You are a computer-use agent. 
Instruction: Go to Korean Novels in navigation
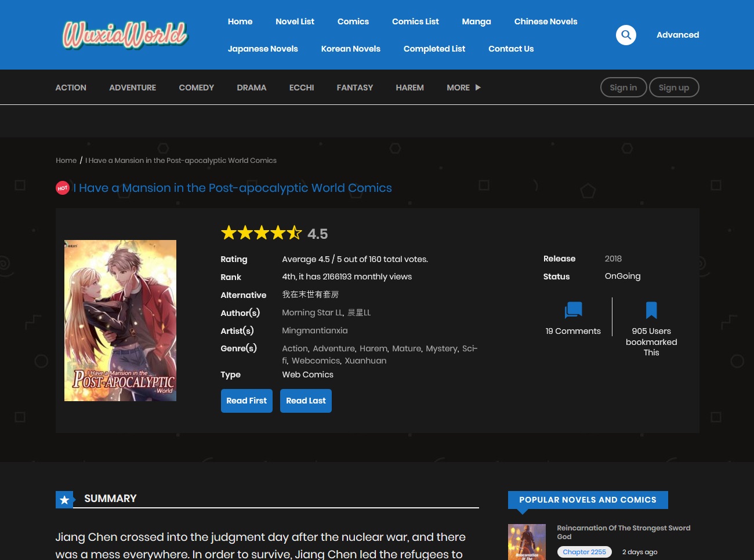coord(350,49)
